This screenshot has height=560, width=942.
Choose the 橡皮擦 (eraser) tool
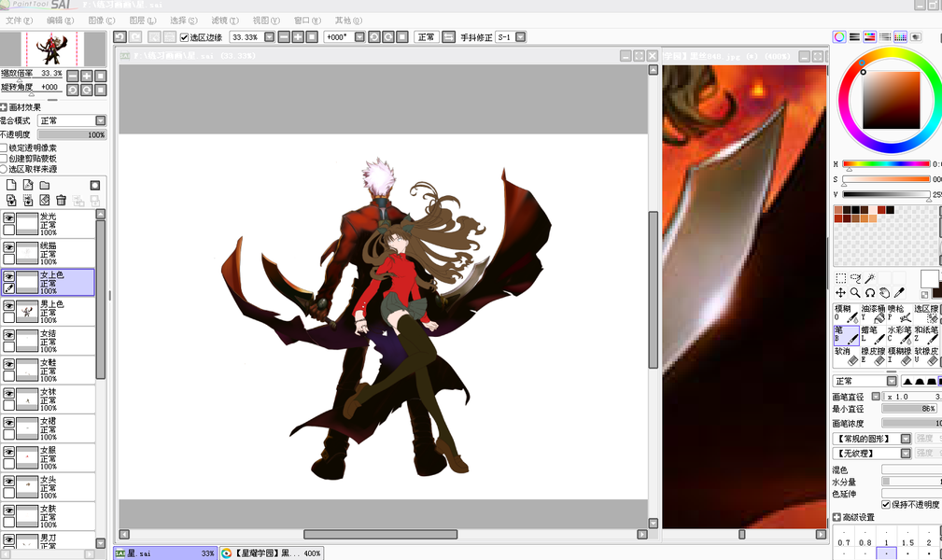point(873,356)
